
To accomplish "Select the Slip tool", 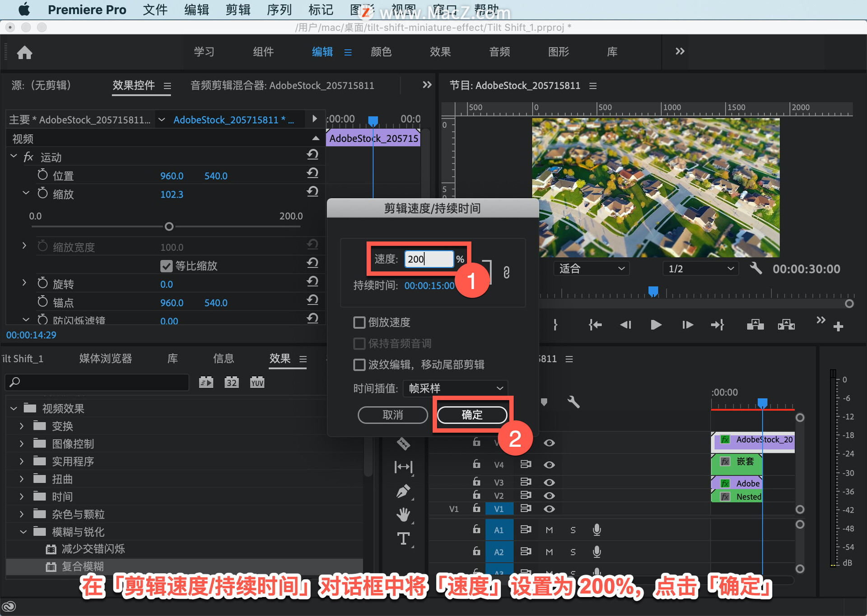I will (x=403, y=467).
